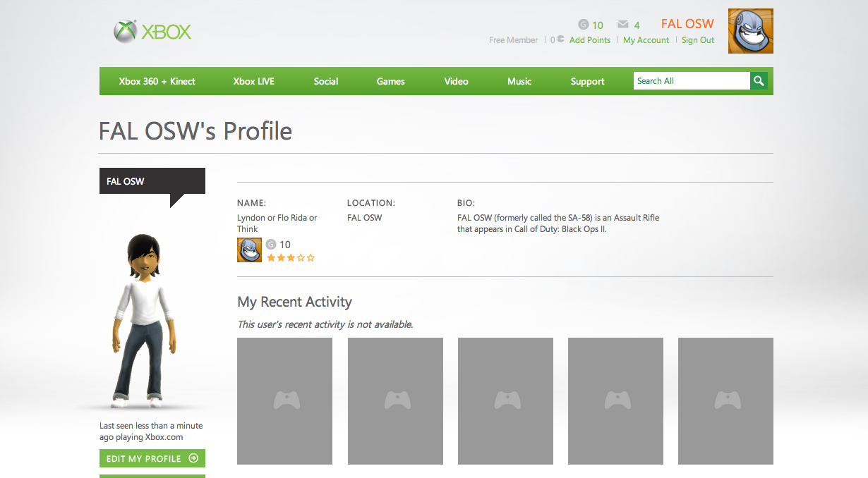The height and width of the screenshot is (478, 868).
Task: Open the Social menu
Action: click(x=326, y=81)
